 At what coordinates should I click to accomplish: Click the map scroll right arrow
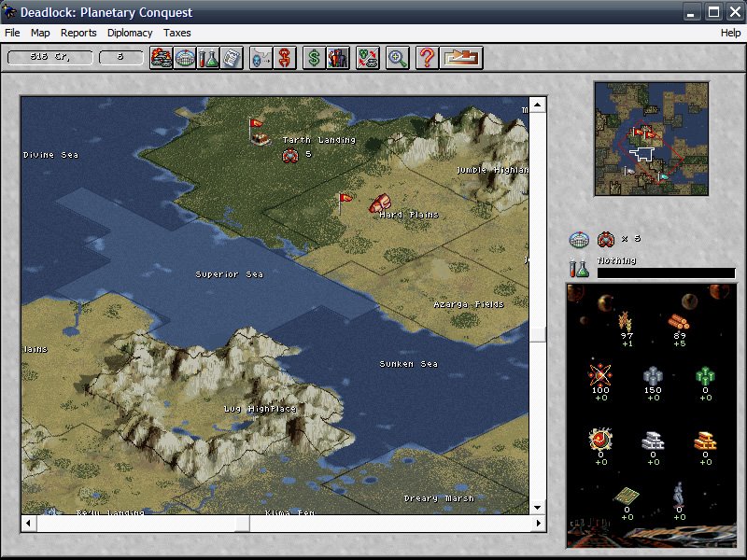539,524
